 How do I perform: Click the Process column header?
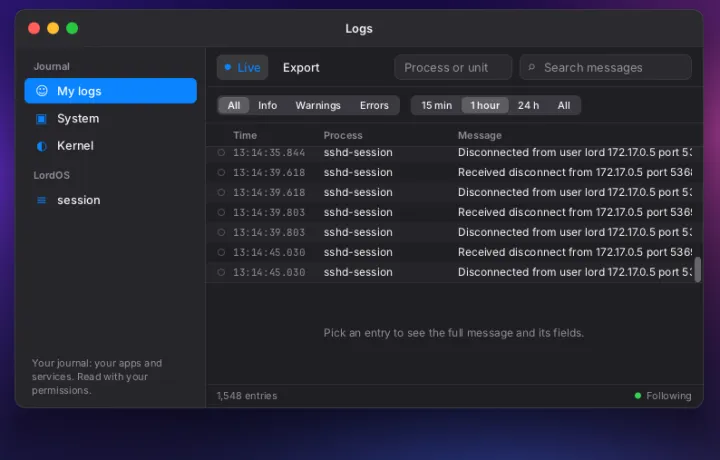[343, 135]
